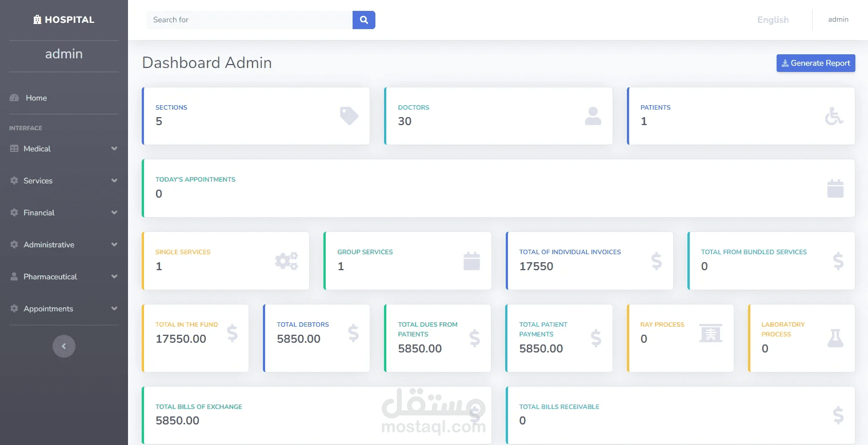Open the Financial sidebar menu item
The width and height of the screenshot is (868, 445).
tap(64, 213)
